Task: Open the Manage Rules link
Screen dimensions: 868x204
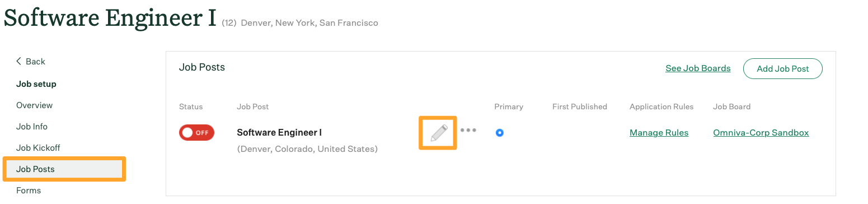Action: point(659,133)
